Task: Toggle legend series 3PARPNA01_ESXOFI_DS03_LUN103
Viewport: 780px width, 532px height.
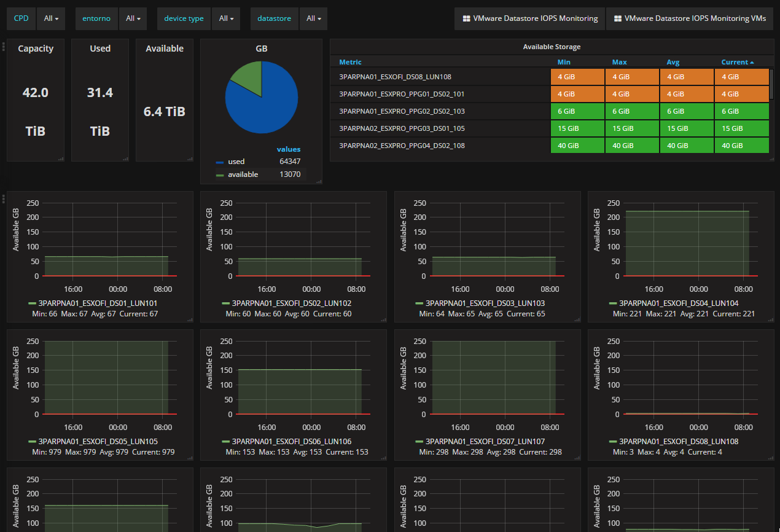Action: point(485,303)
